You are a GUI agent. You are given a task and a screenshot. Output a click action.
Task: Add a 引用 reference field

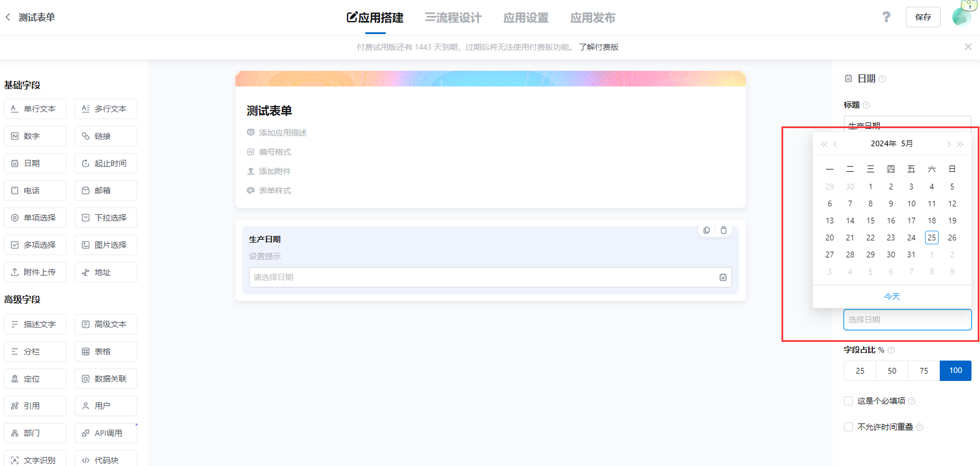click(35, 406)
